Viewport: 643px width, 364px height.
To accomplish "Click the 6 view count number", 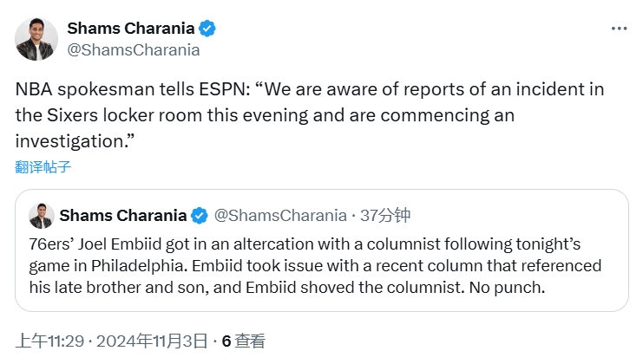I will pyautogui.click(x=226, y=341).
